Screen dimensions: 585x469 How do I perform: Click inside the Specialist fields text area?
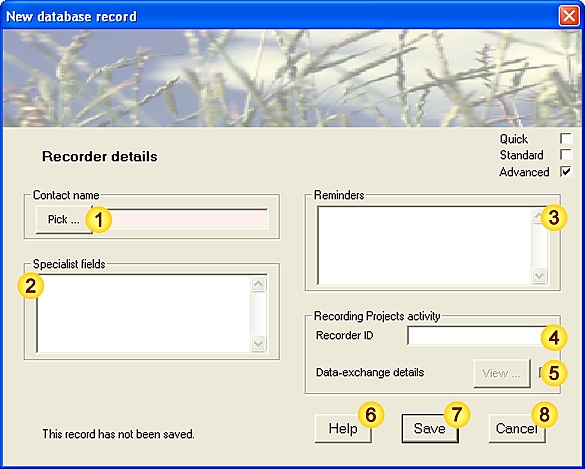click(x=144, y=313)
